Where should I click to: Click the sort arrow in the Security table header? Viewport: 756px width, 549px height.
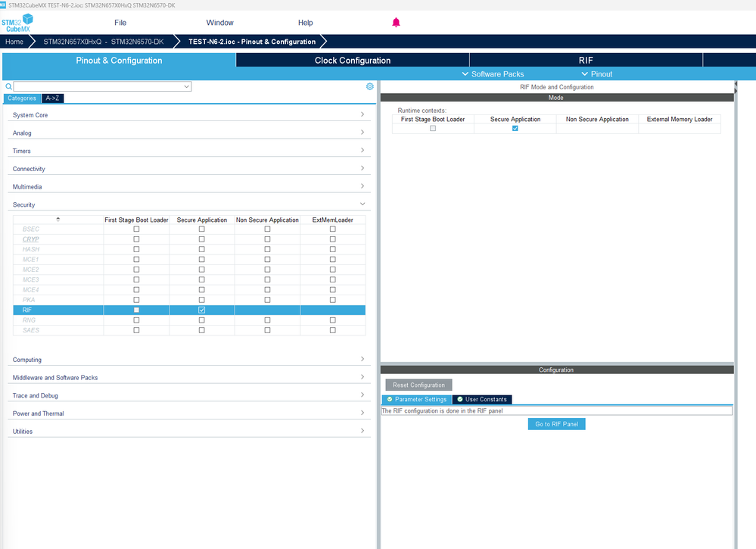point(58,220)
